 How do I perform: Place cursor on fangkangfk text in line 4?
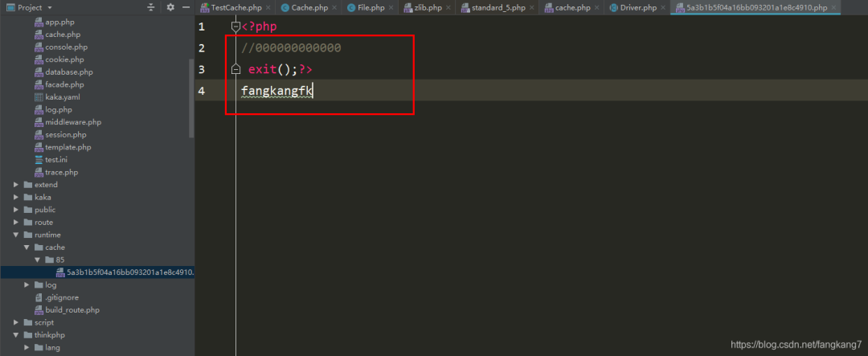(276, 91)
